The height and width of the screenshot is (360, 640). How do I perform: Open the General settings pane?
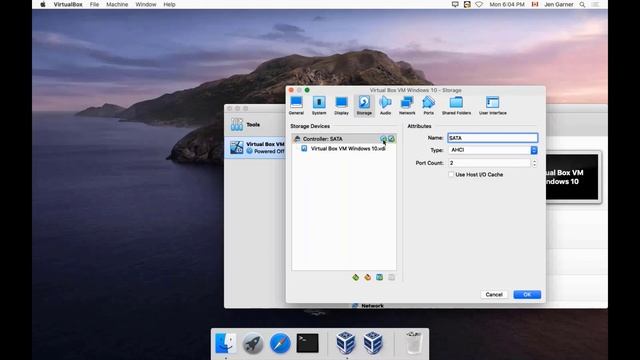(296, 105)
